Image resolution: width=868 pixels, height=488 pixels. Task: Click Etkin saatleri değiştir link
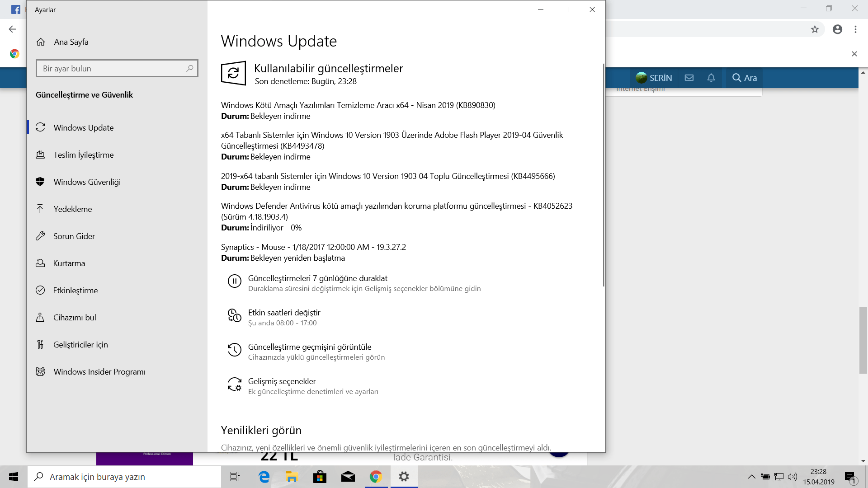pyautogui.click(x=284, y=313)
